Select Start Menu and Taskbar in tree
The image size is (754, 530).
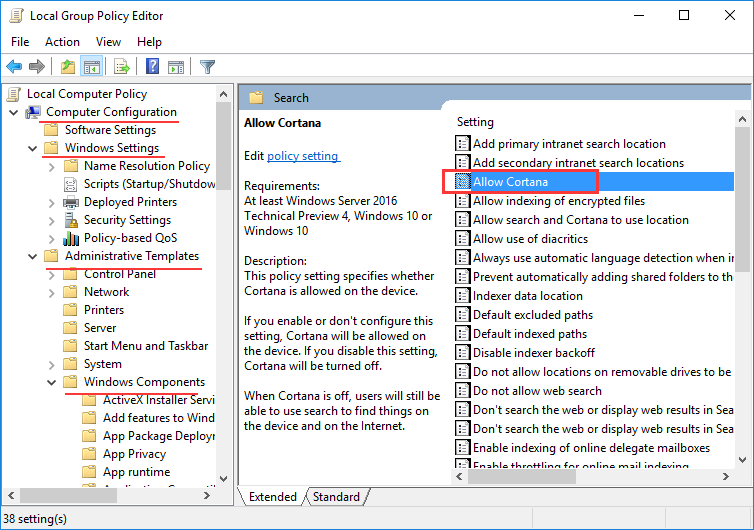click(x=146, y=346)
